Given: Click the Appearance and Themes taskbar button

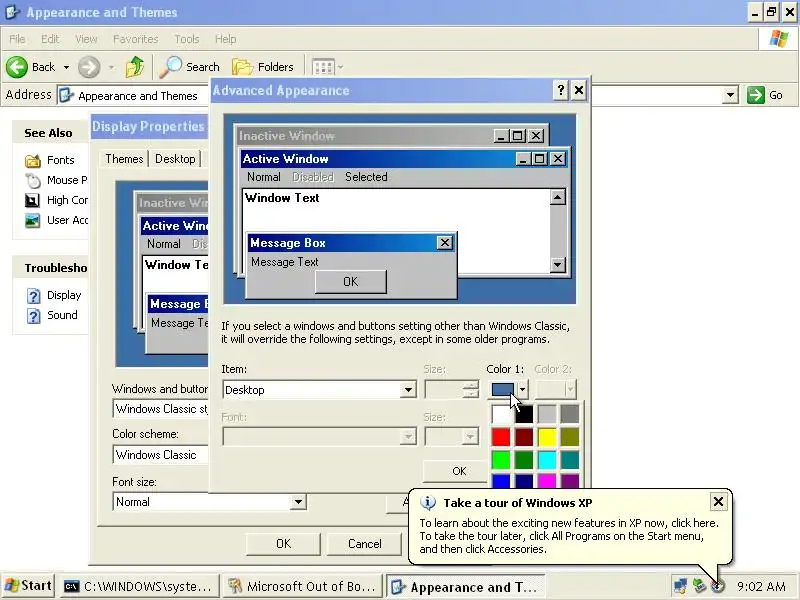Looking at the screenshot, I should click(465, 587).
